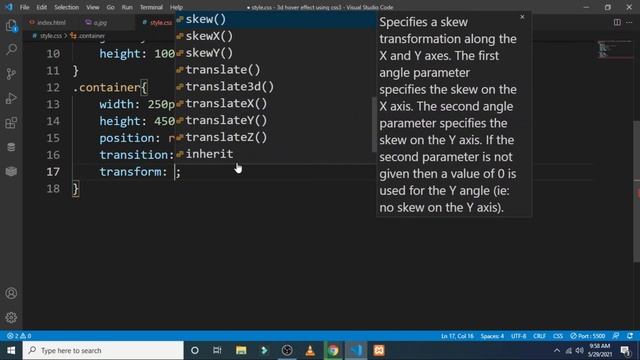Image resolution: width=640 pixels, height=360 pixels.
Task: Select translateY() suggestion
Action: pyautogui.click(x=276, y=120)
